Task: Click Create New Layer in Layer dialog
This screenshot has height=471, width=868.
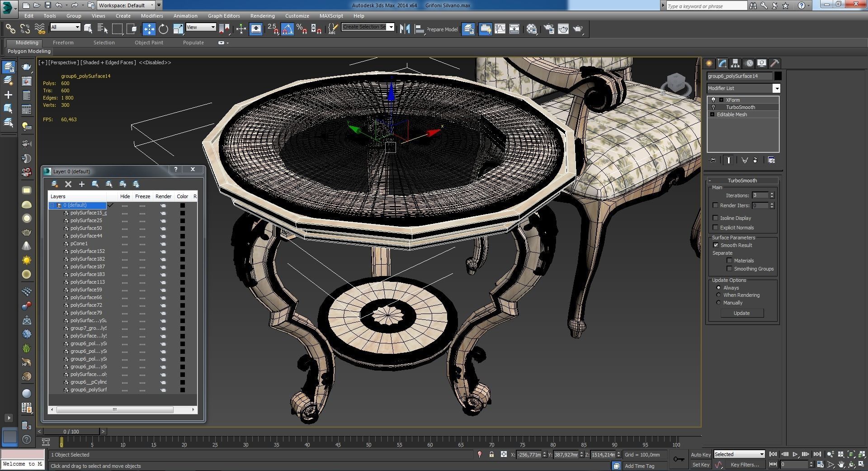Action: [x=55, y=184]
